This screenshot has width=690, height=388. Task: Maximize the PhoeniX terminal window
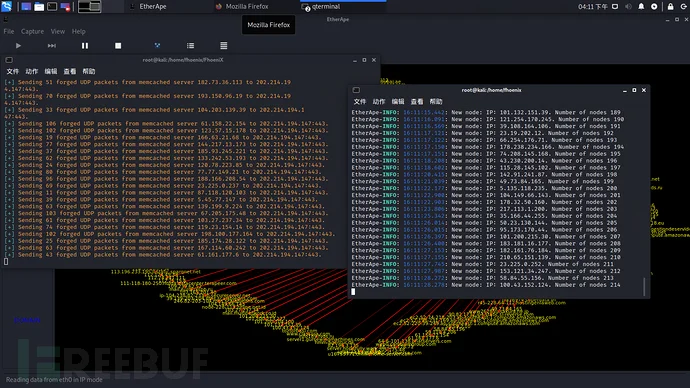click(x=364, y=60)
